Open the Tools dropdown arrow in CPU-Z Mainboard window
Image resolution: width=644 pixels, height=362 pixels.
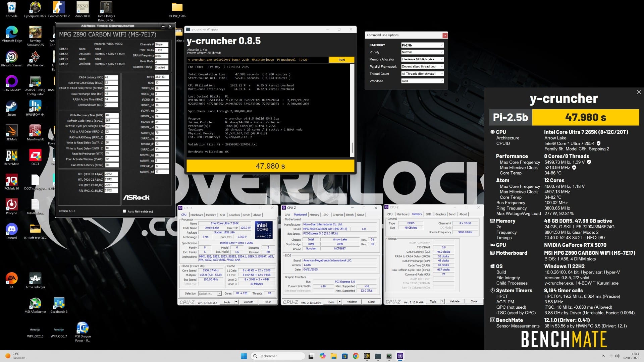(340, 302)
